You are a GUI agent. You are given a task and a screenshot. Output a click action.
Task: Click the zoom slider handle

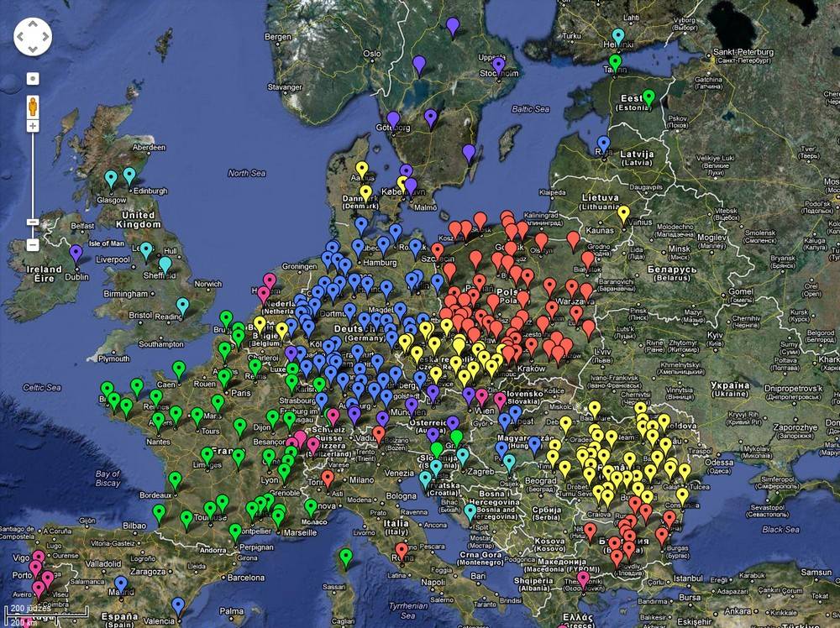(33, 222)
